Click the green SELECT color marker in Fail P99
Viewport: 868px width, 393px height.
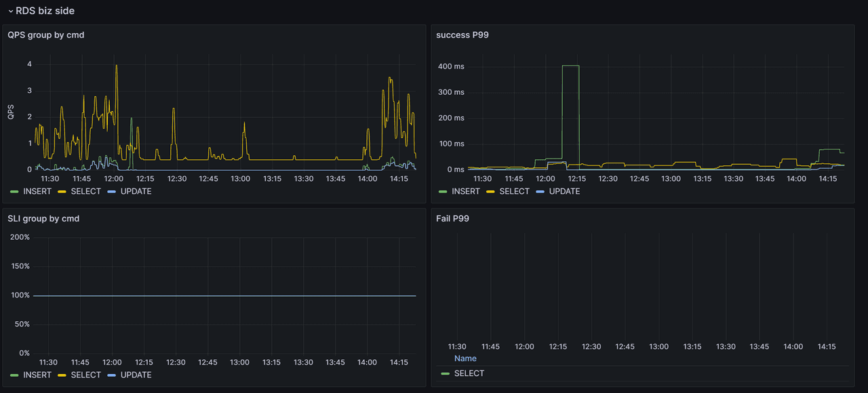point(446,373)
